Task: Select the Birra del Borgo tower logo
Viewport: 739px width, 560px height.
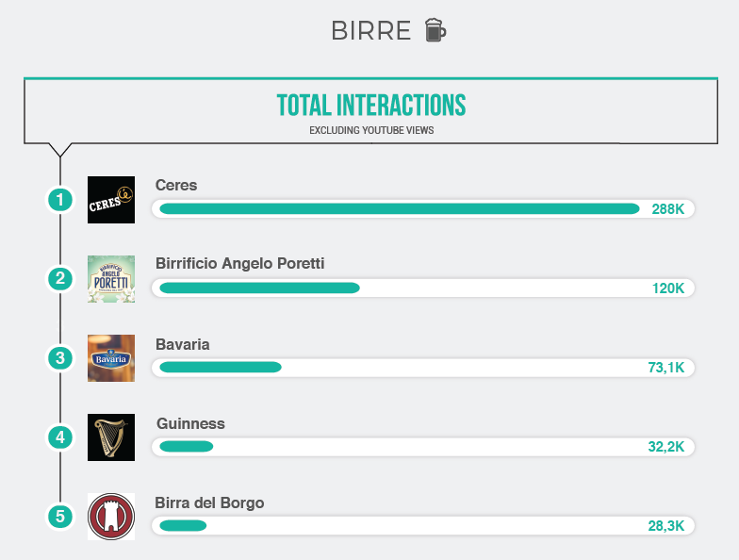Action: pos(111,517)
